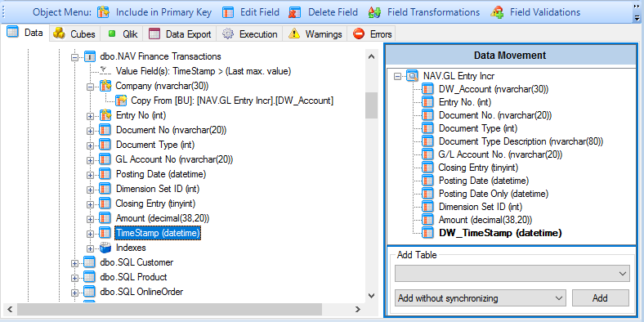Open the Data Export tab

(x=180, y=34)
